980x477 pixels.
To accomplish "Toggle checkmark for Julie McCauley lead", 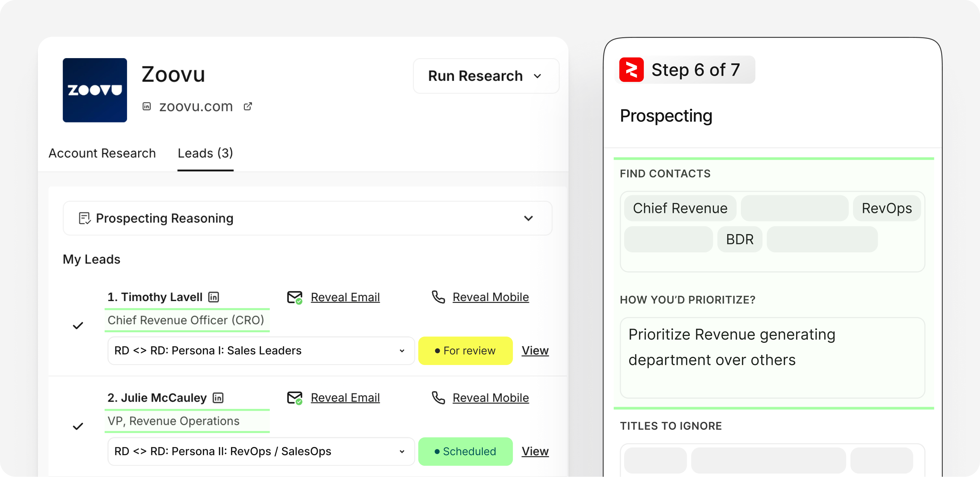I will click(78, 426).
